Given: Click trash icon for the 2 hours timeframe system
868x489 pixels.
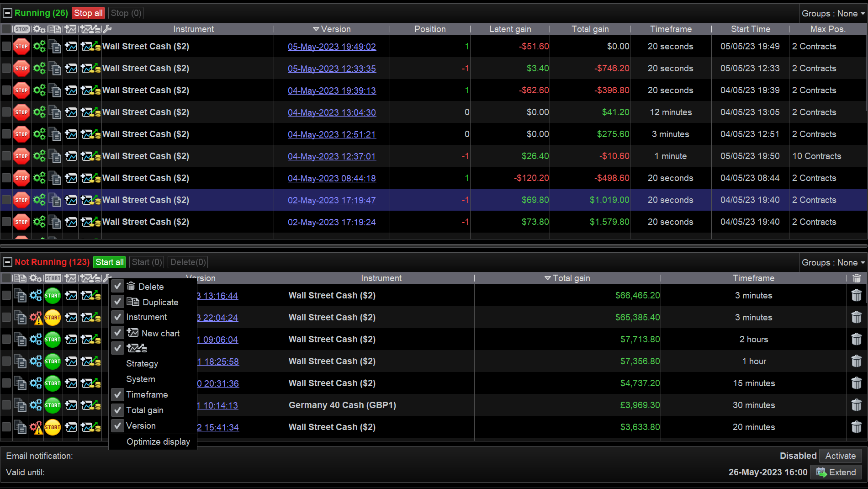Looking at the screenshot, I should [857, 340].
